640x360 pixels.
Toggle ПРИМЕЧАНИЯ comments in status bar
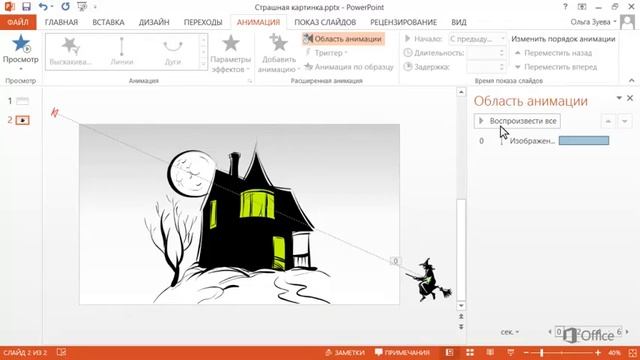(x=402, y=353)
